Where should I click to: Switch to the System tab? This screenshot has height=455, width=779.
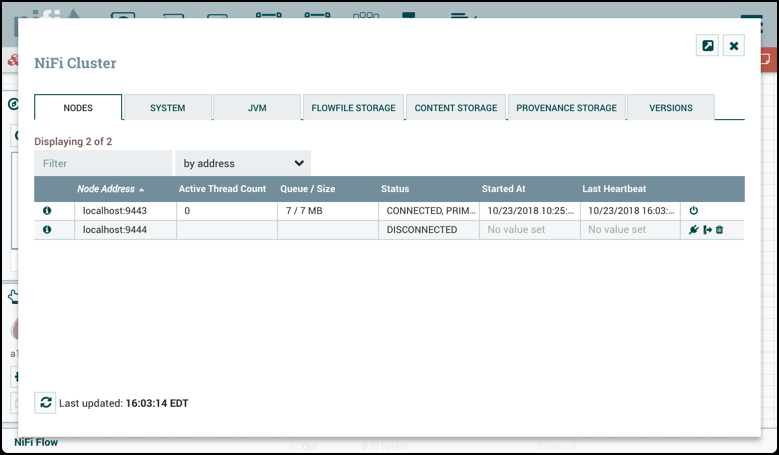pyautogui.click(x=167, y=108)
